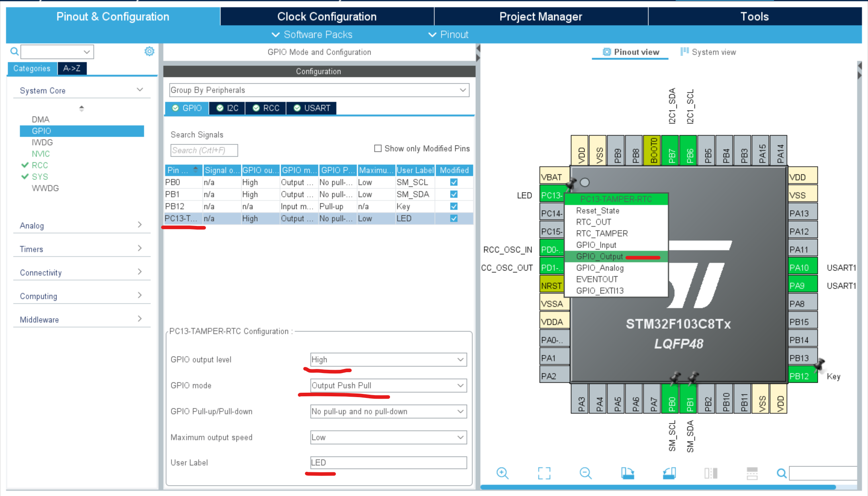Open the GPIO Pull-up/Pull-down dropdown

(x=388, y=411)
